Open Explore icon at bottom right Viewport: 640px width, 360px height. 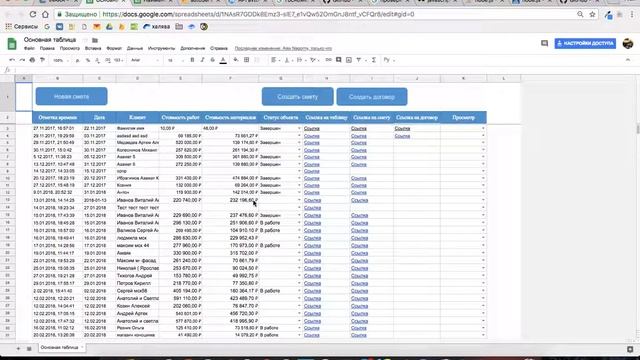click(630, 349)
